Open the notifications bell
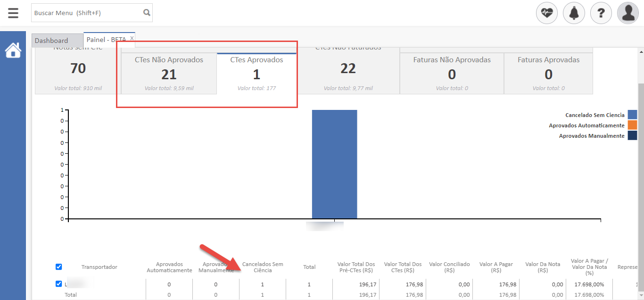The height and width of the screenshot is (300, 644). [574, 13]
